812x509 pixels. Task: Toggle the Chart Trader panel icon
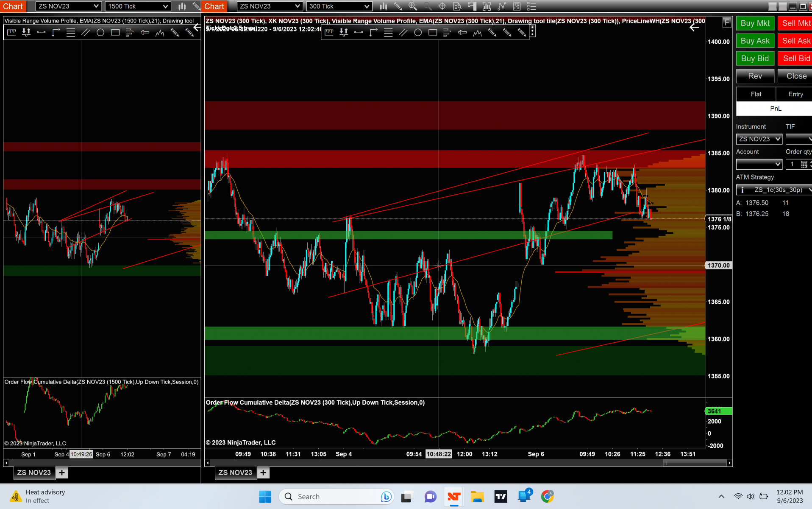coord(472,6)
